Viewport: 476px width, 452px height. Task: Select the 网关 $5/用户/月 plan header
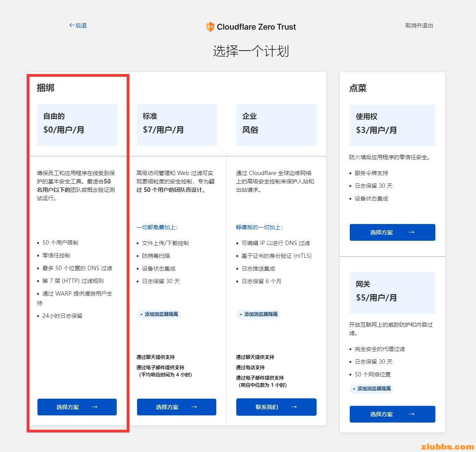[x=392, y=293]
